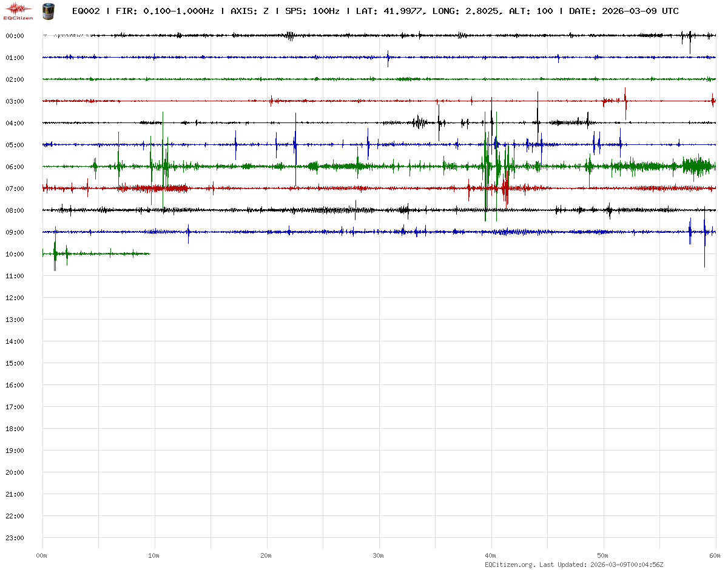Click the EQ002 station ID in header

(86, 11)
